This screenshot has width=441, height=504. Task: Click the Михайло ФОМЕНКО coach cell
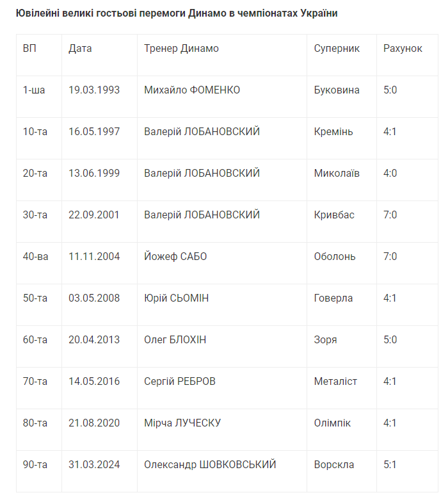coord(192,90)
